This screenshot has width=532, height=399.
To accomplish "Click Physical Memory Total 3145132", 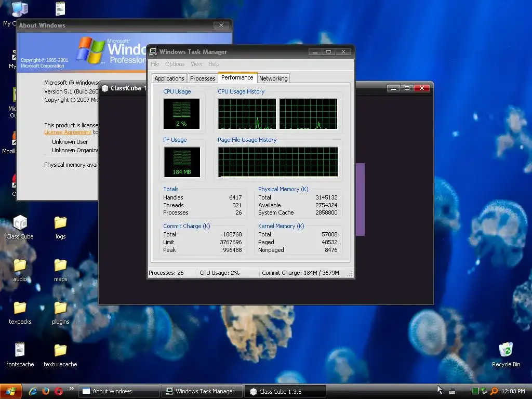I will [x=326, y=197].
